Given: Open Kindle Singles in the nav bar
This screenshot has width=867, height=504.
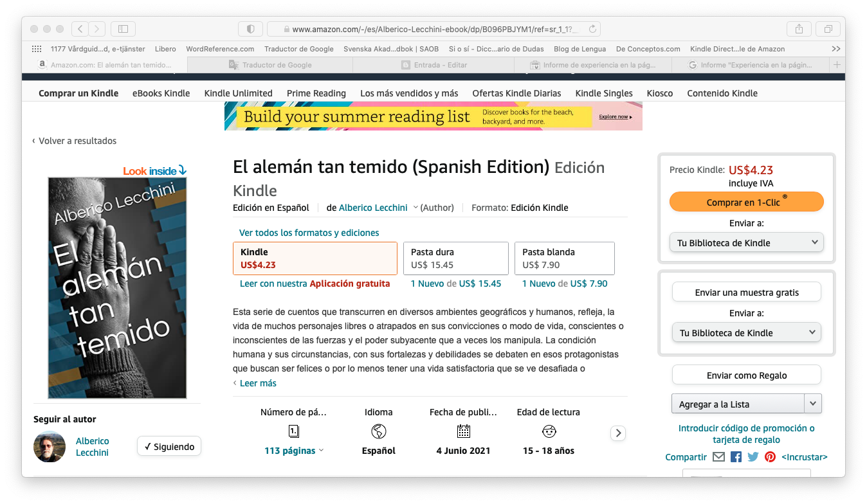Looking at the screenshot, I should pyautogui.click(x=604, y=93).
